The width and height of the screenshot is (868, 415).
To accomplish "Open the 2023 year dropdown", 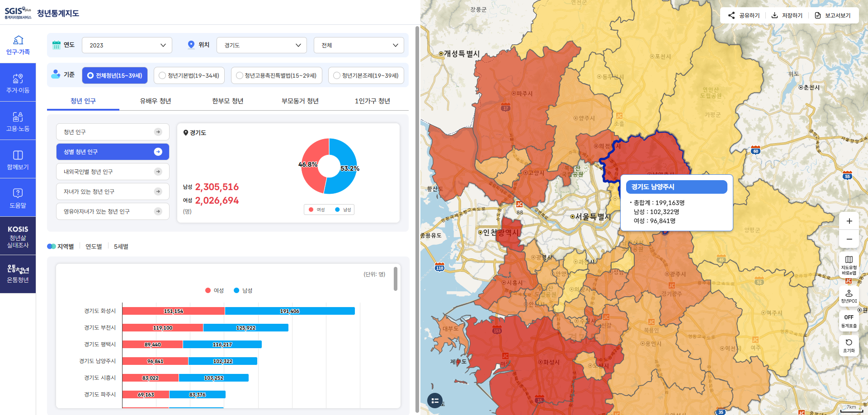I will click(x=127, y=45).
